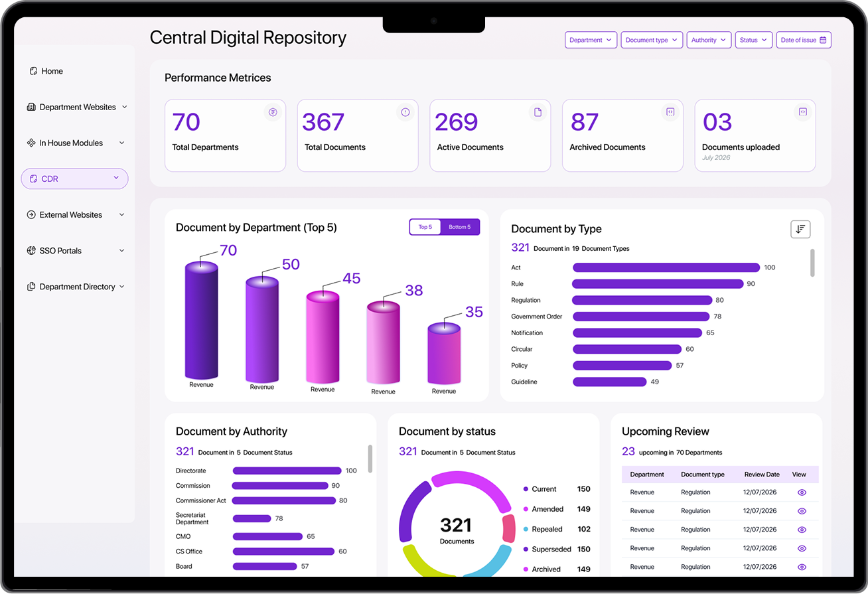Image resolution: width=868 pixels, height=594 pixels.
Task: View the fourth Revenue review row
Action: (x=802, y=548)
